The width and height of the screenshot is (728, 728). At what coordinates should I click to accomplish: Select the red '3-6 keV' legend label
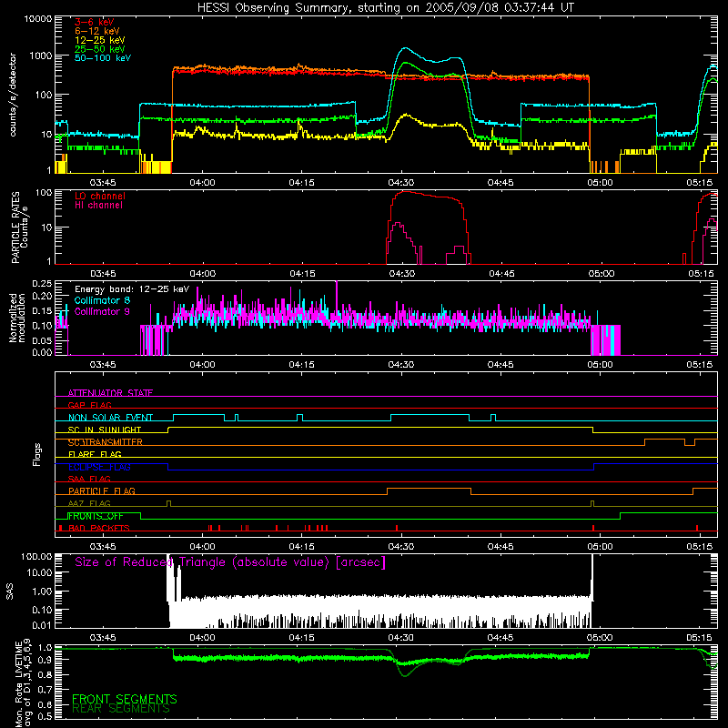[x=95, y=22]
